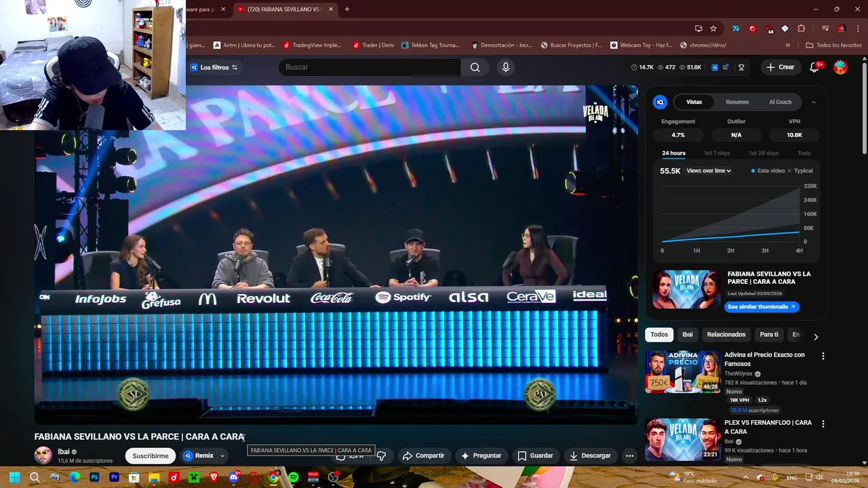Open more actions ellipsis under video
Viewport: 868px width, 488px height.
[x=629, y=455]
